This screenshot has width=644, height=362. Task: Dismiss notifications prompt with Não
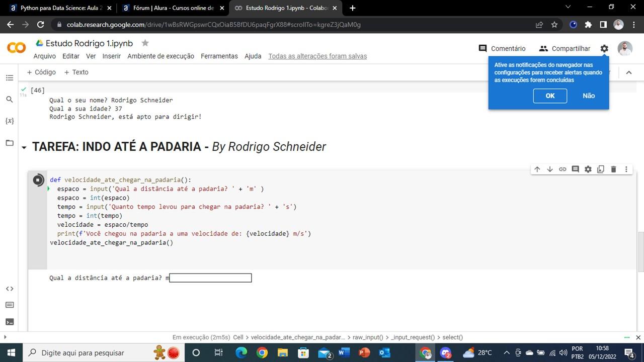pos(589,96)
